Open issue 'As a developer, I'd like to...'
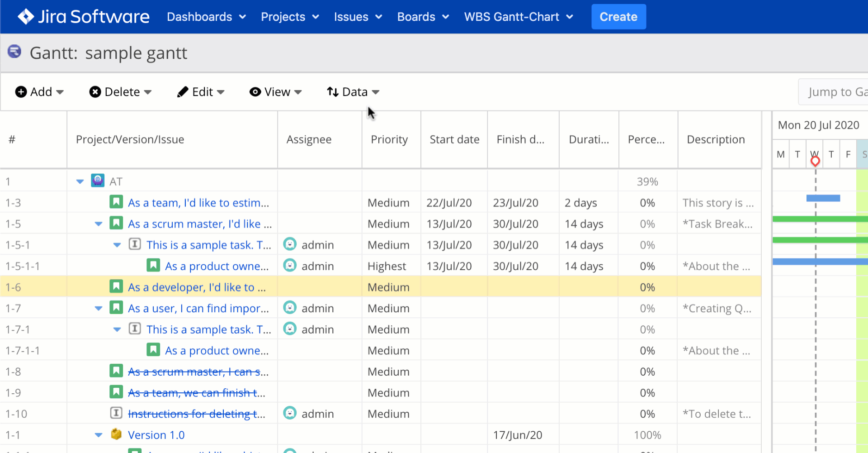The width and height of the screenshot is (868, 453). click(197, 287)
